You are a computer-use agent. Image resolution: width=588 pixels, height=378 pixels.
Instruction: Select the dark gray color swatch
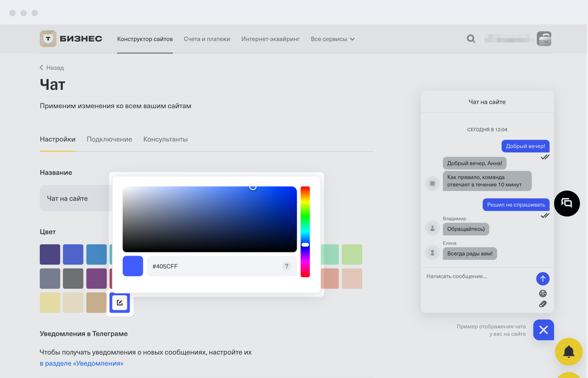(x=73, y=278)
